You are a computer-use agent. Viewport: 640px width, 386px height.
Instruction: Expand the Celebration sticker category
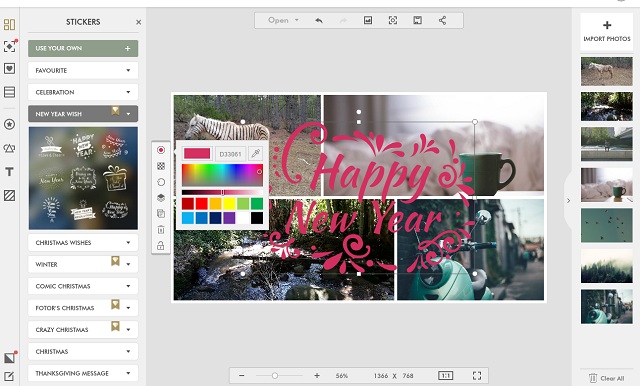[83, 92]
